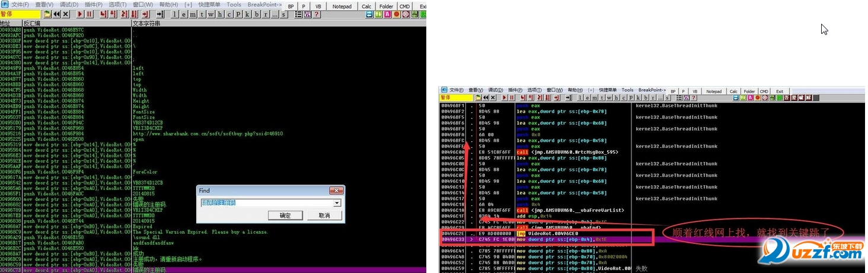Viewport: 868px width, 273px height.
Task: Show the 'b' breakpoints window in the Find-dialog debugger
Action: [x=256, y=14]
